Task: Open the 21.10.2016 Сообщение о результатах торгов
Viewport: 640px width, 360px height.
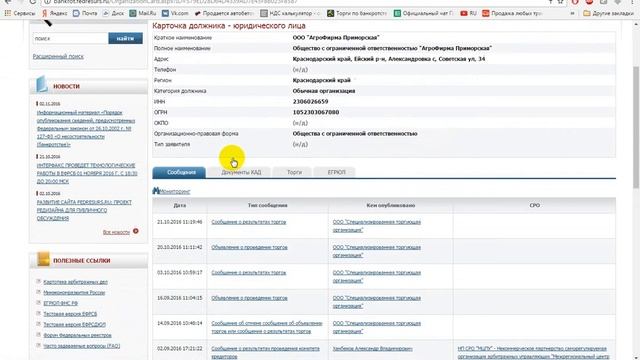Action: pyautogui.click(x=249, y=222)
